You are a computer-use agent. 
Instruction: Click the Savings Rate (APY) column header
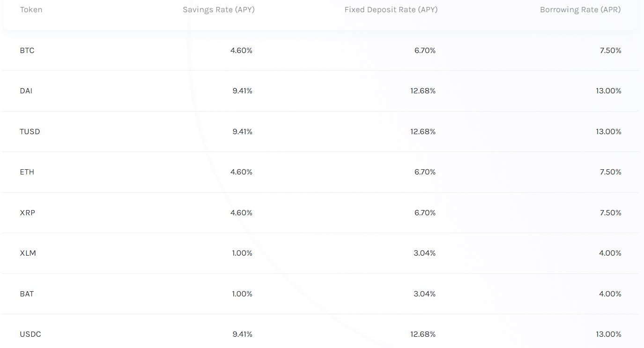[x=219, y=9]
